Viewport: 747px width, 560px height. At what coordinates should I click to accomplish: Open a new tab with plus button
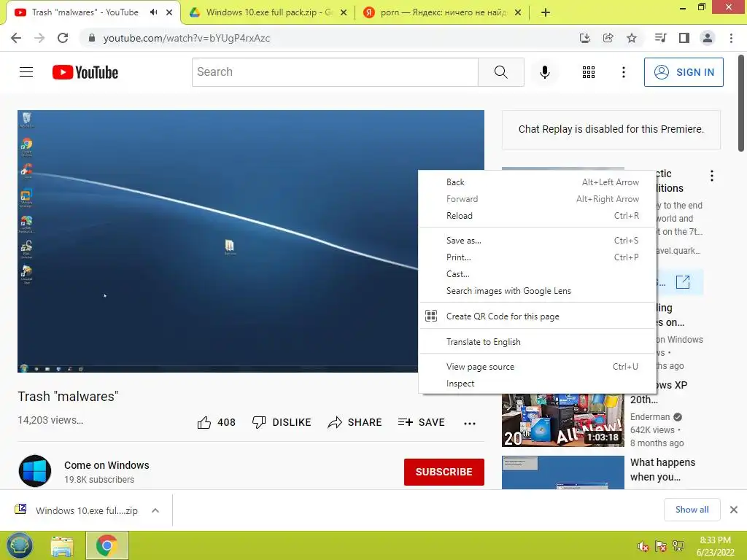546,12
